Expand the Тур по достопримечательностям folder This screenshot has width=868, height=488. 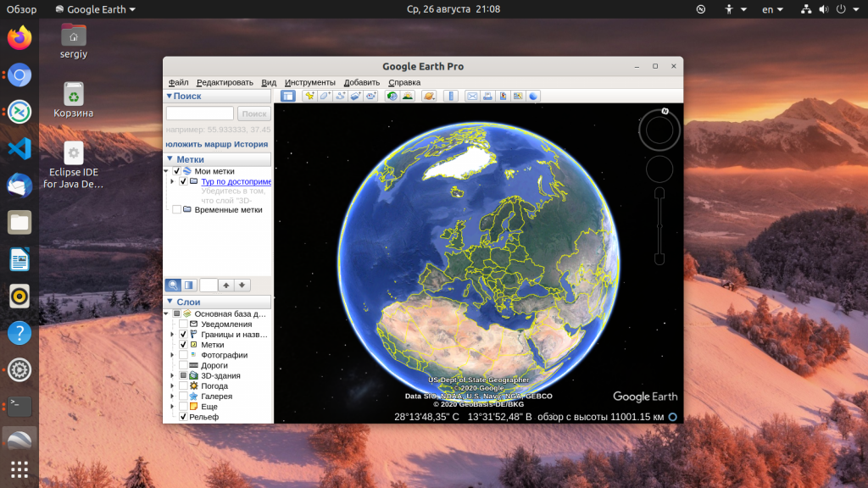172,181
